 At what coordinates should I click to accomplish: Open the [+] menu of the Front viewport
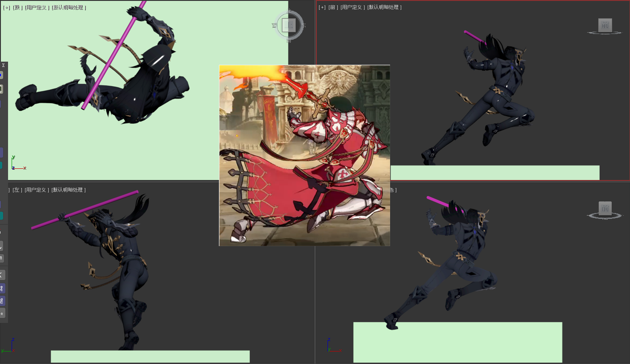pyautogui.click(x=322, y=7)
